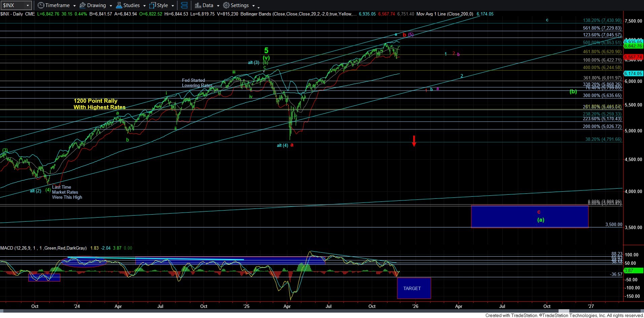Open the toolbar overflow arrow
The height and width of the screenshot is (318, 644).
point(258,7)
